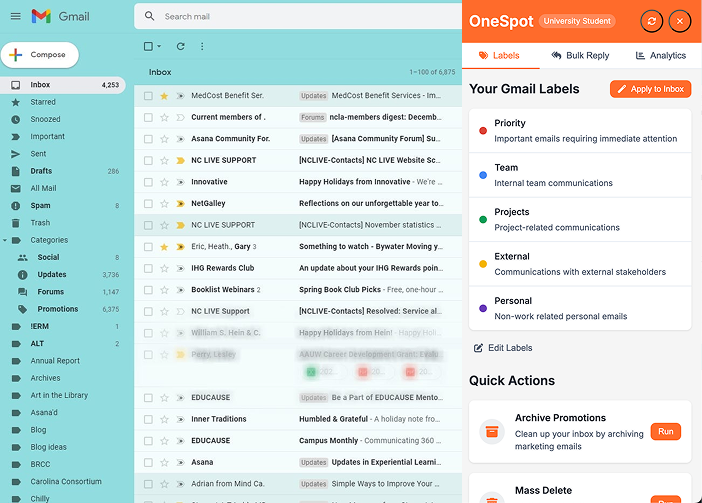Select the green Projects label dot
The height and width of the screenshot is (503, 702).
coord(483,219)
